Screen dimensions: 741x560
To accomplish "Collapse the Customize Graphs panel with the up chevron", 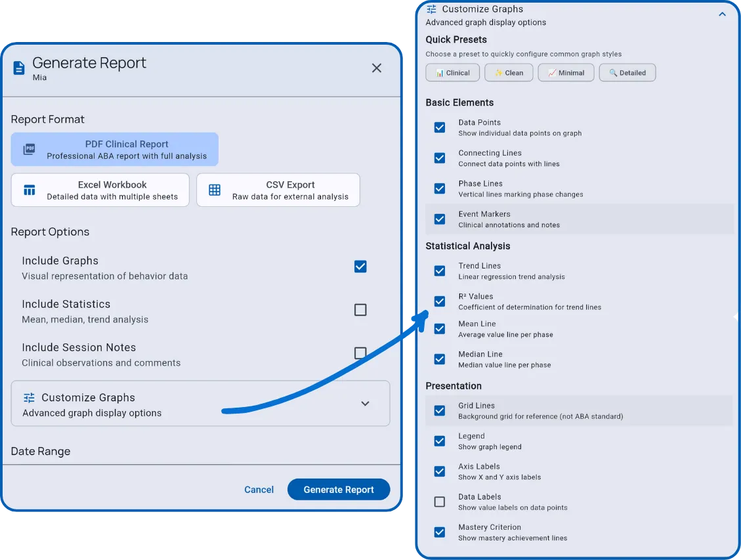I will [721, 12].
